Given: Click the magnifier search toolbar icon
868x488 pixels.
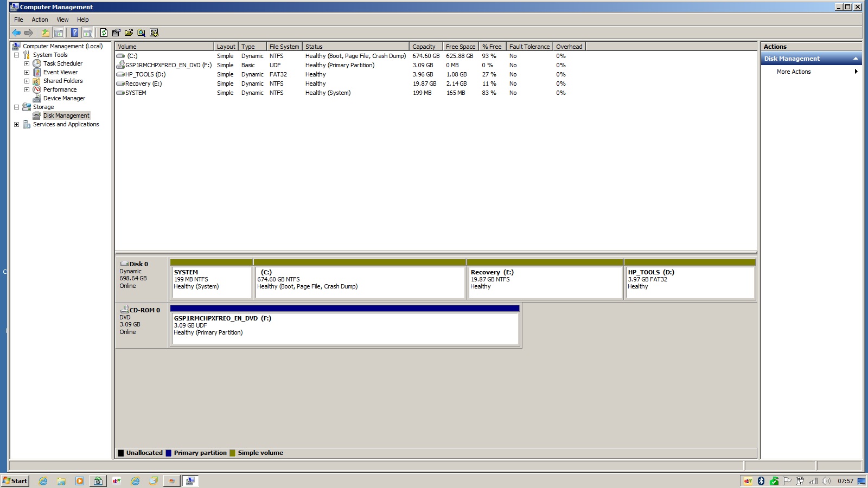Looking at the screenshot, I should 142,33.
